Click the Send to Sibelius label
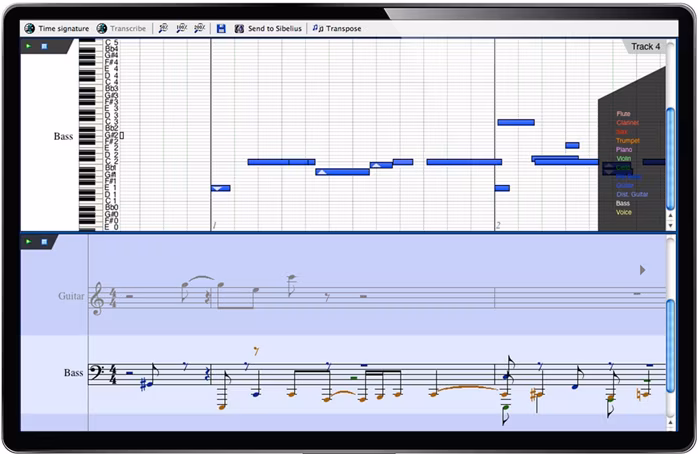The image size is (698, 454). [x=275, y=28]
